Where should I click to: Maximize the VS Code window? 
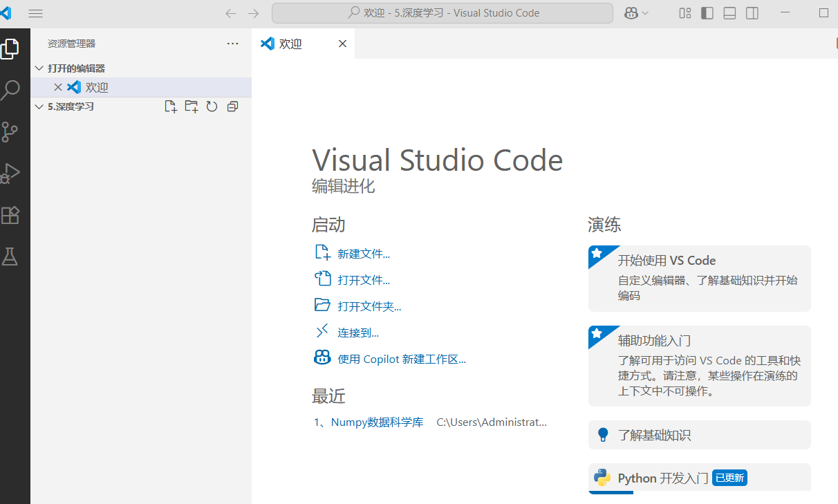point(823,13)
